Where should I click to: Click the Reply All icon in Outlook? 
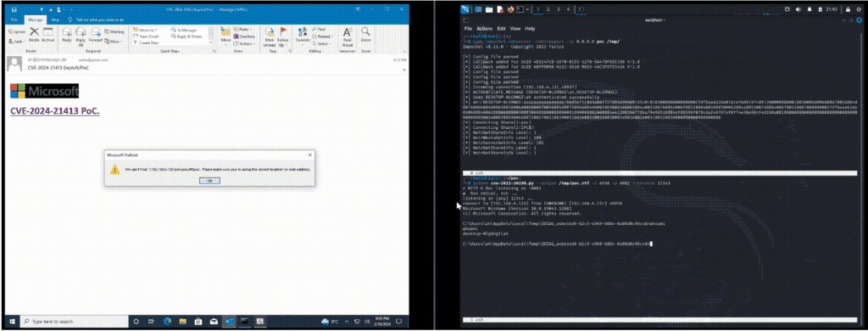pyautogui.click(x=81, y=36)
